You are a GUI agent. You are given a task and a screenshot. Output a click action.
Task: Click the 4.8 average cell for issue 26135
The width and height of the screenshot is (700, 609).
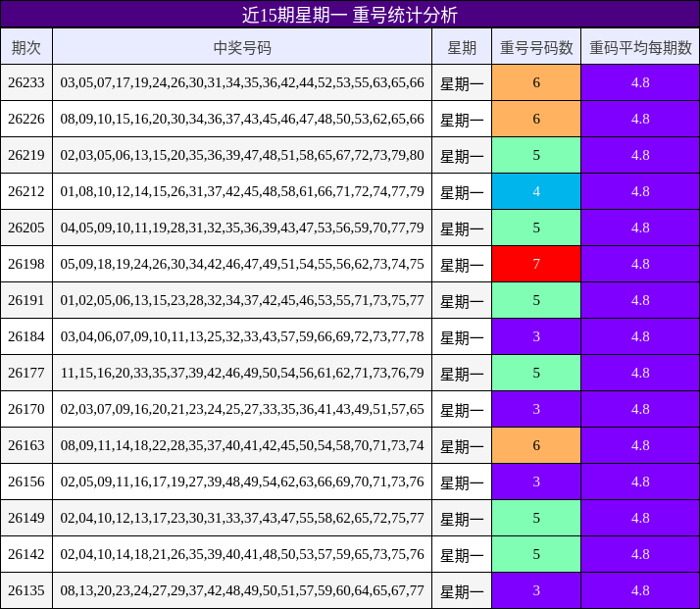pos(640,590)
